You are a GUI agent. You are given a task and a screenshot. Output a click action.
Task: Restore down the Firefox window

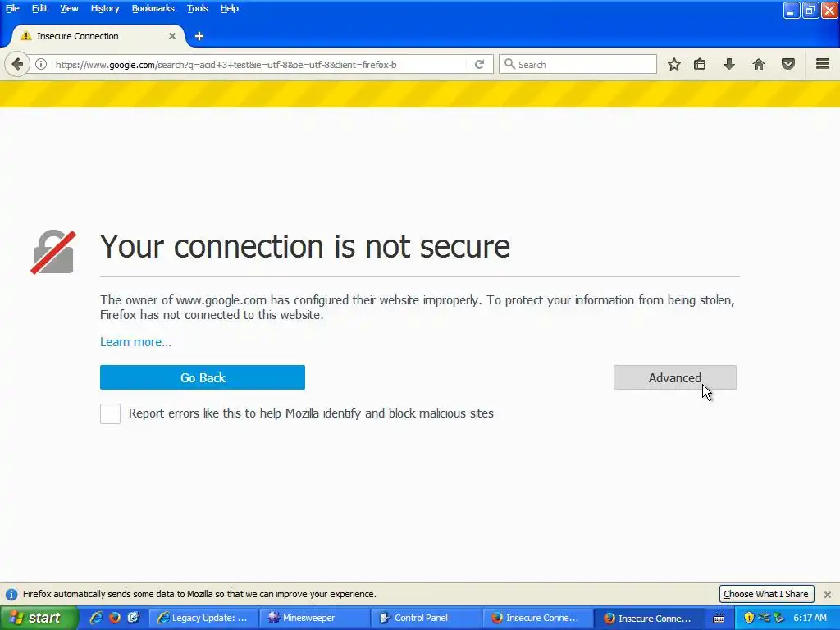(810, 10)
